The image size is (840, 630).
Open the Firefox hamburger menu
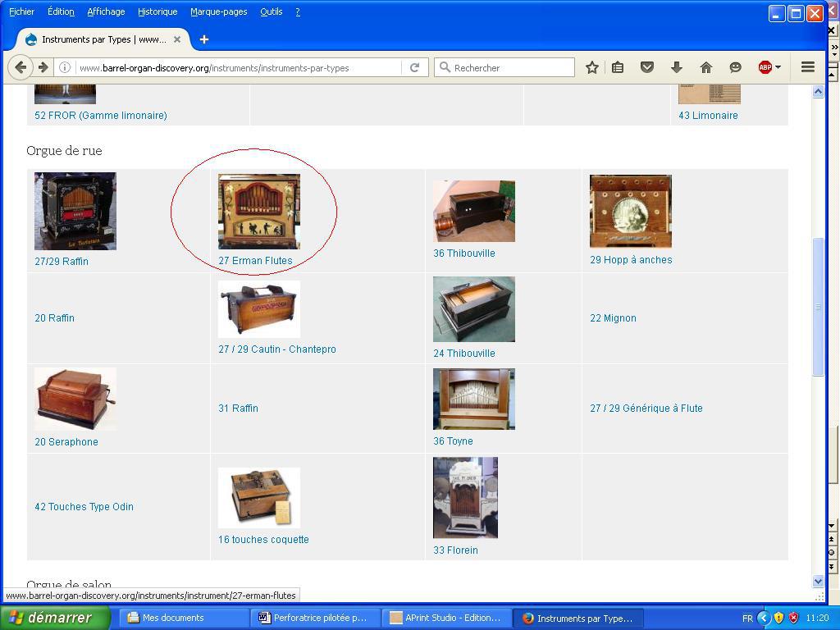pos(807,68)
